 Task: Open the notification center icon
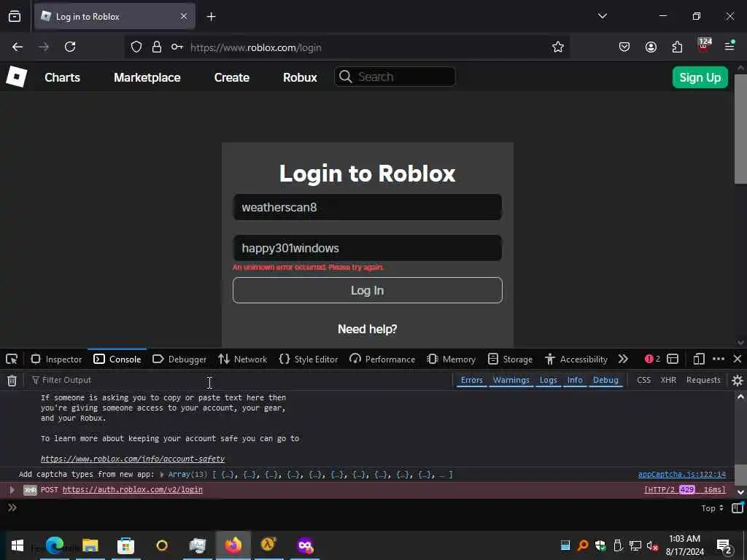pyautogui.click(x=724, y=546)
